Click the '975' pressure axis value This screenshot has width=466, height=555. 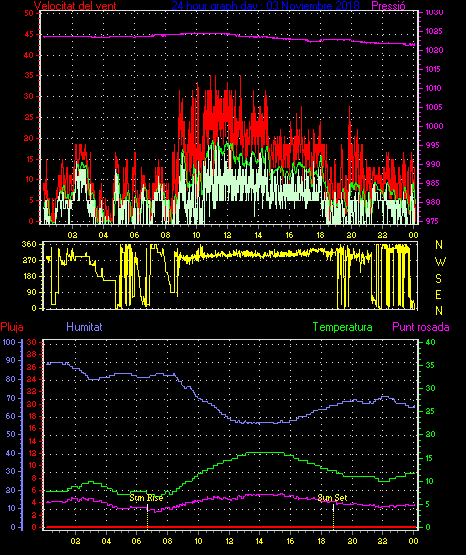[x=433, y=221]
